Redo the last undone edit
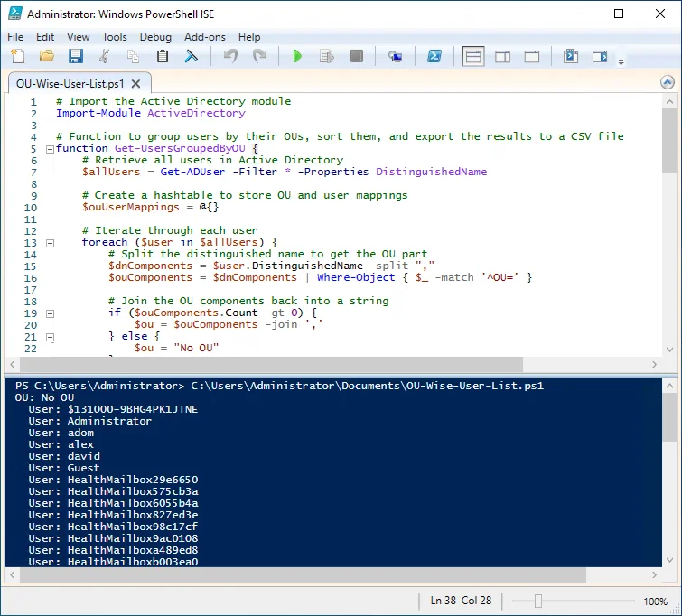682x616 pixels. click(x=259, y=56)
